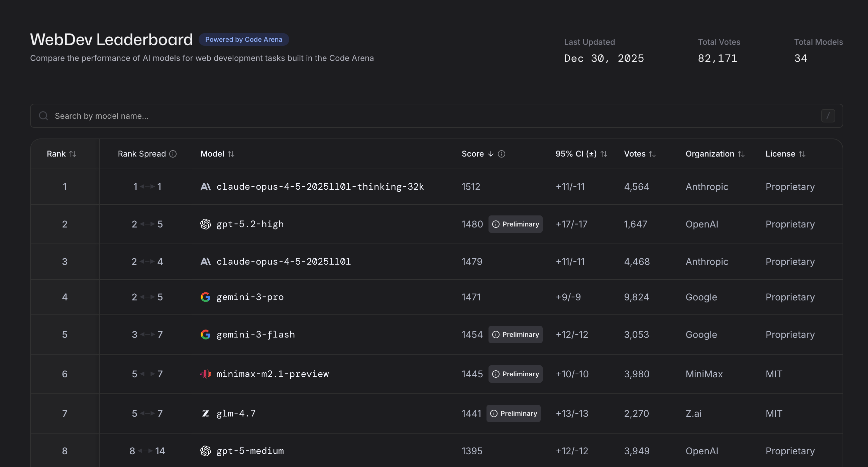Click the search magnifier icon
868x467 pixels.
43,116
